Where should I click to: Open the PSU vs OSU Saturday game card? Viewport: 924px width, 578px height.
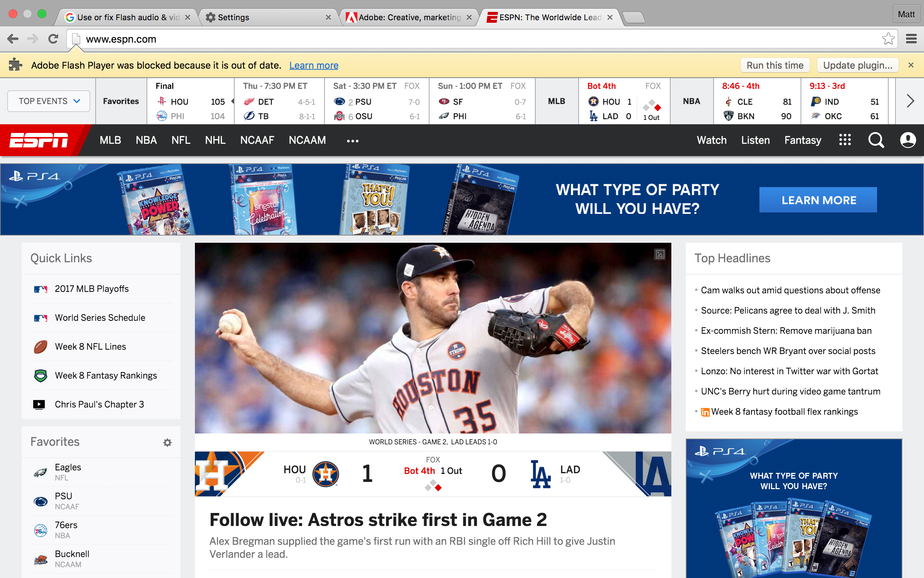[x=376, y=101]
